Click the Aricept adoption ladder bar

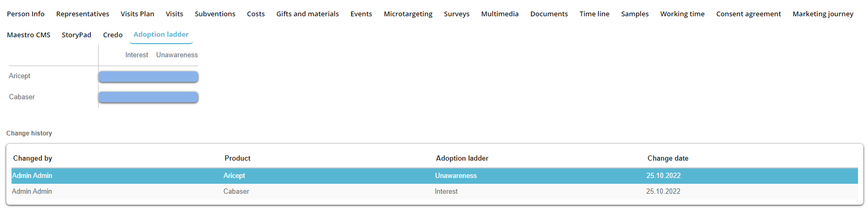(148, 77)
